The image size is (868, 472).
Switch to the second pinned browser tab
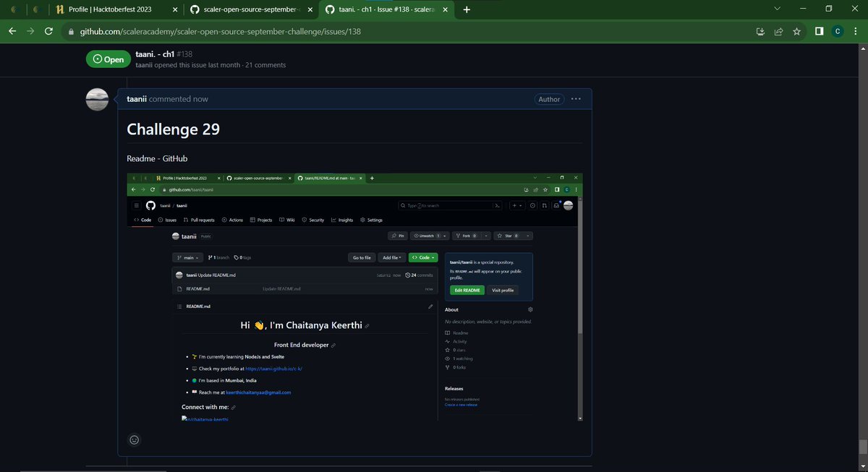coord(37,10)
